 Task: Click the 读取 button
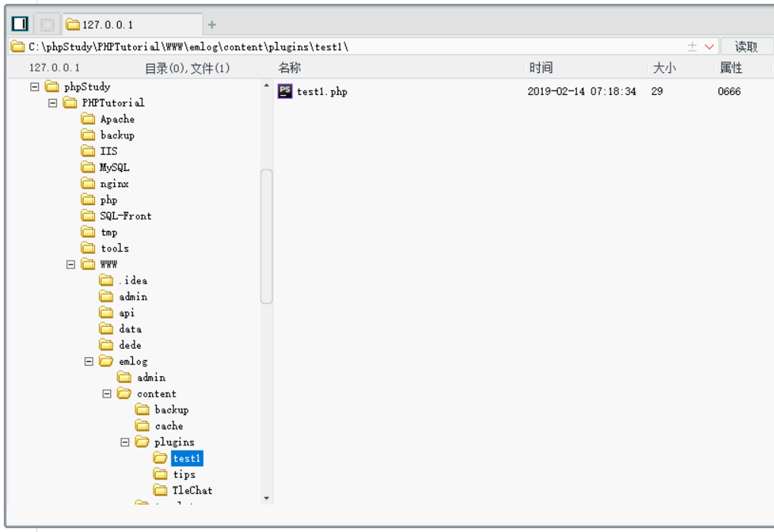click(x=746, y=47)
